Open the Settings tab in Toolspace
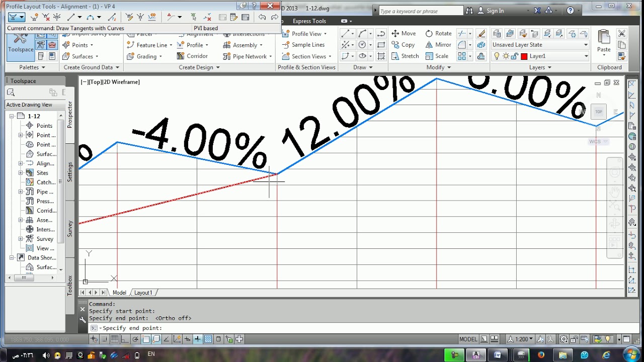644x362 pixels. pyautogui.click(x=70, y=172)
